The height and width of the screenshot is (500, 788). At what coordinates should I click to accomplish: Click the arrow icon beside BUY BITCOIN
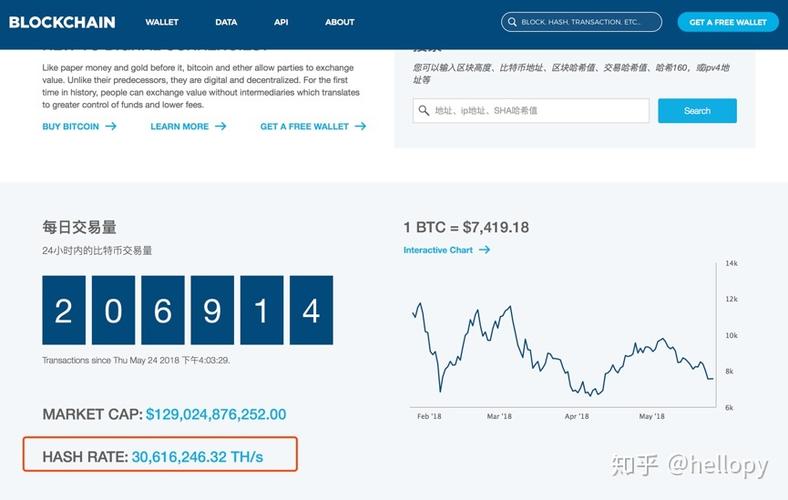(111, 127)
